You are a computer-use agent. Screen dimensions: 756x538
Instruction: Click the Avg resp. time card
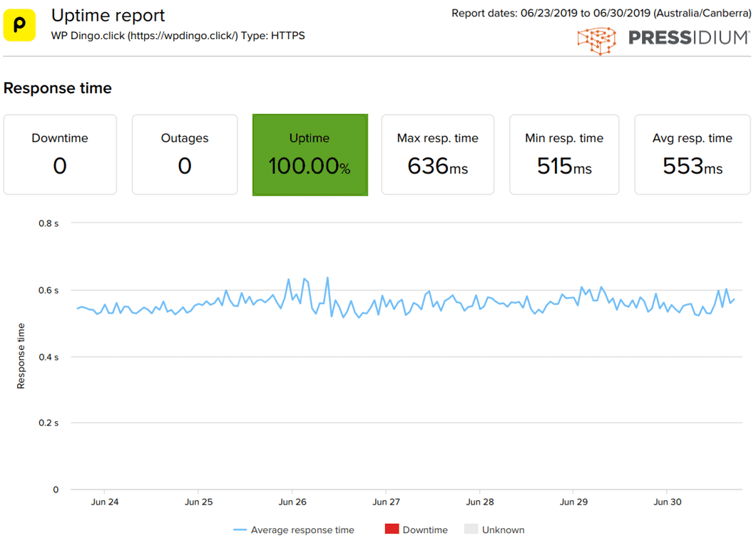(692, 154)
